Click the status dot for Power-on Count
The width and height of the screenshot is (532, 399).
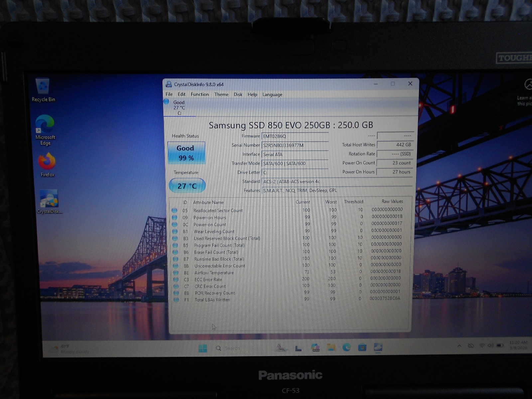tap(175, 224)
